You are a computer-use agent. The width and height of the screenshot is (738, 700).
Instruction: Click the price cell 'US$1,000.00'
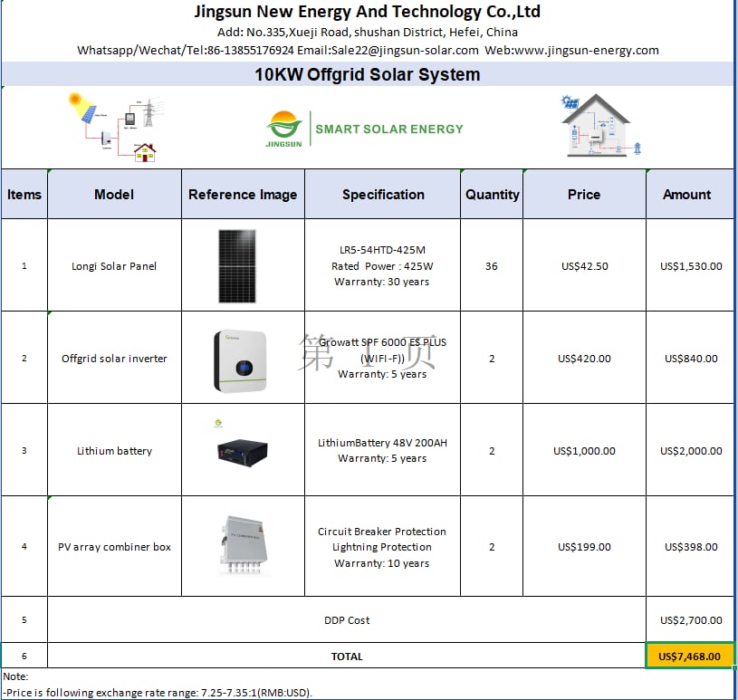584,449
